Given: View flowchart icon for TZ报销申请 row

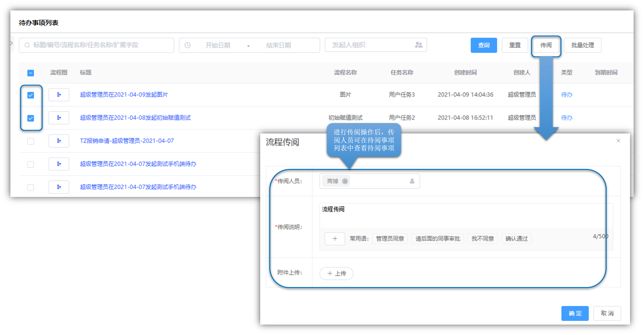Looking at the screenshot, I should 59,141.
